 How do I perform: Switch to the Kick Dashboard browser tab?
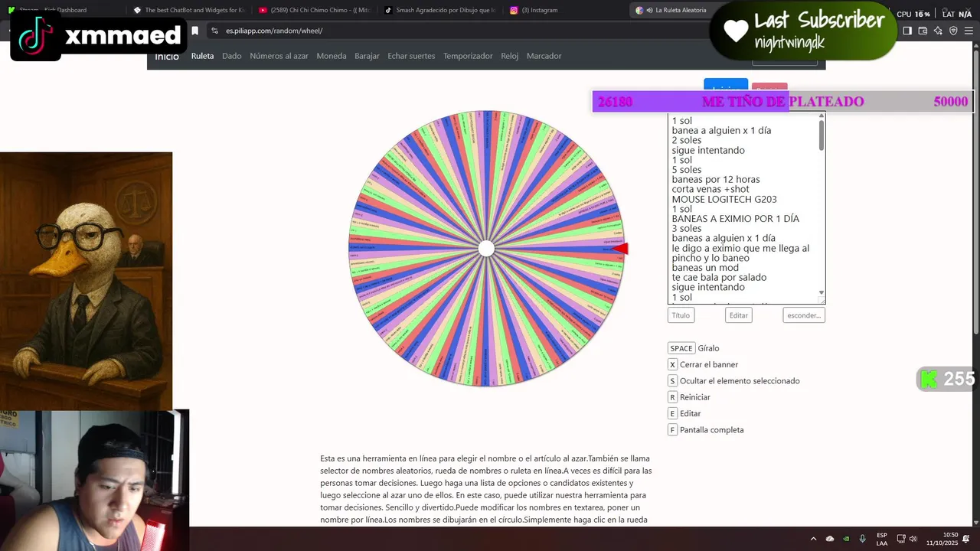tap(61, 10)
